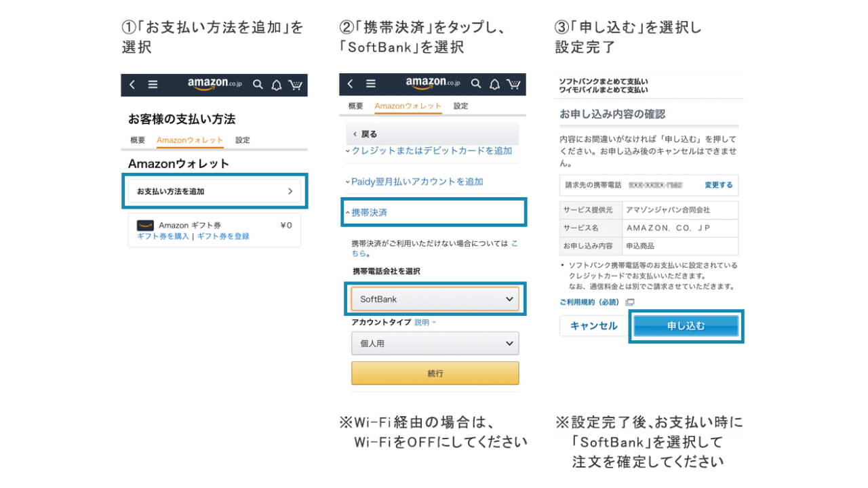Open the shopping cart in step 1 header
This screenshot has height=488, width=868.
point(295,85)
